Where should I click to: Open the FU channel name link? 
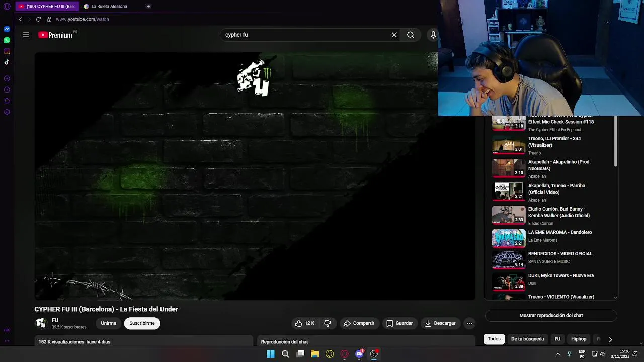pyautogui.click(x=55, y=320)
